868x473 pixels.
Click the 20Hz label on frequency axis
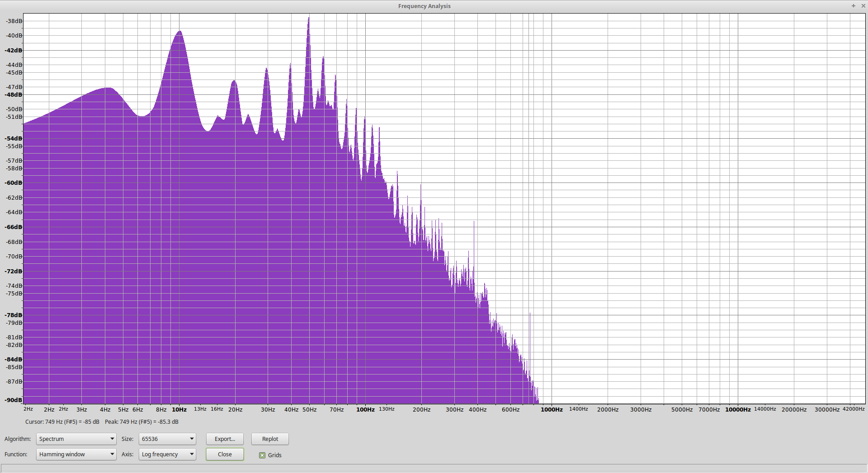[235, 409]
